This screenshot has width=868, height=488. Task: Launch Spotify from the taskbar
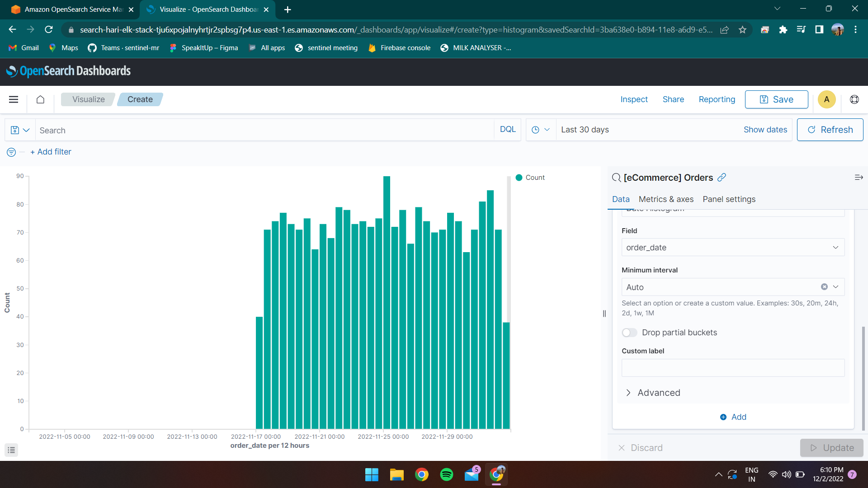(447, 474)
